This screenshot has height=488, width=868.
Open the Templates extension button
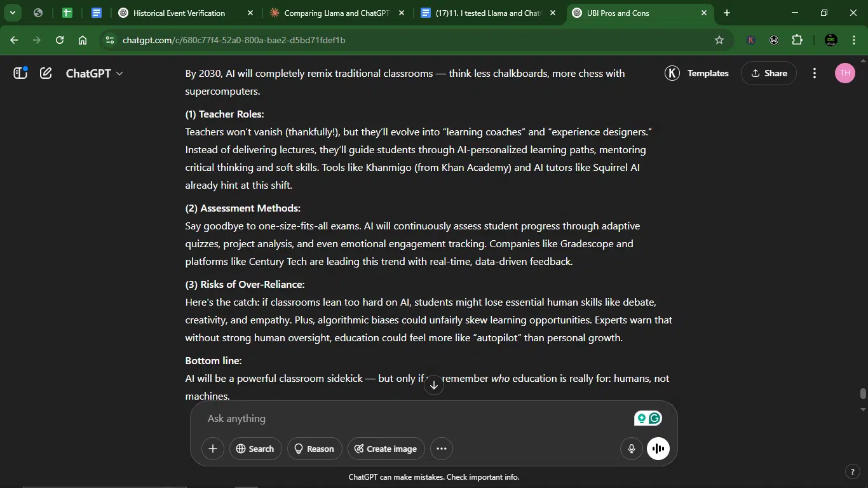[697, 73]
